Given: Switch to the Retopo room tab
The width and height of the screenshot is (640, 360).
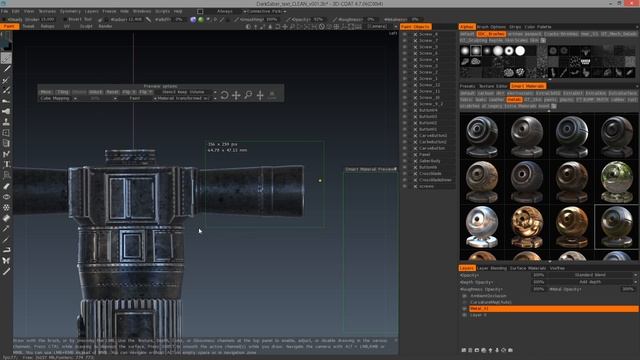Looking at the screenshot, I should pos(47,27).
